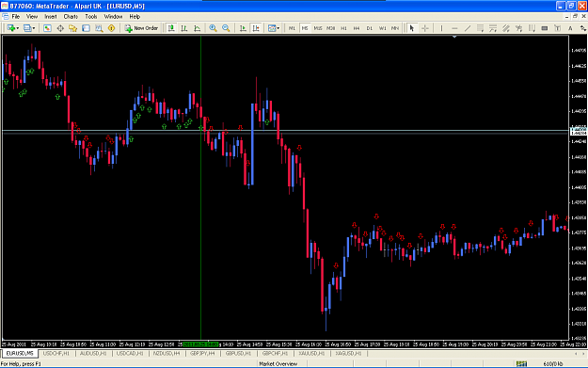Click the connection status bars icon

tap(521, 363)
